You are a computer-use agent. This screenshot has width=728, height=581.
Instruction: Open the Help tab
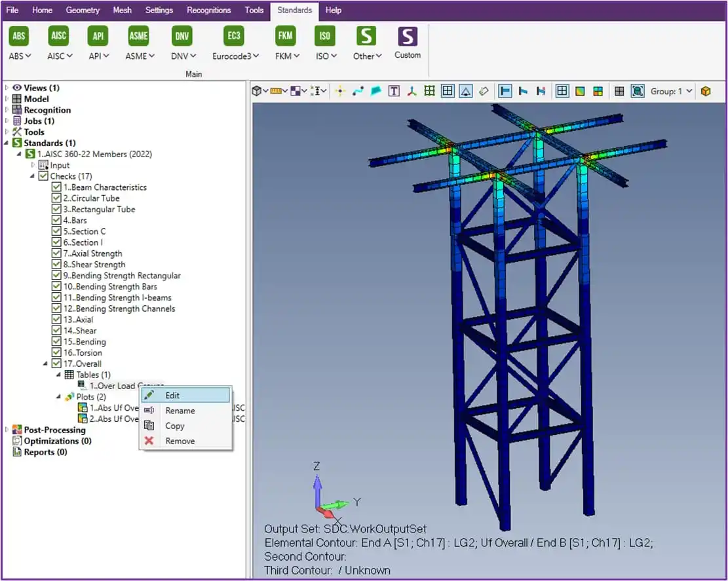point(334,10)
